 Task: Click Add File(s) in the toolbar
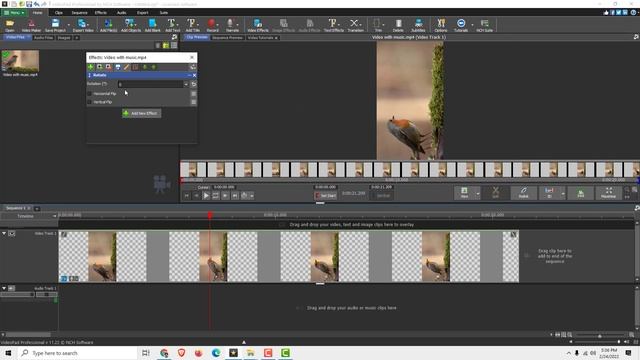pyautogui.click(x=109, y=25)
